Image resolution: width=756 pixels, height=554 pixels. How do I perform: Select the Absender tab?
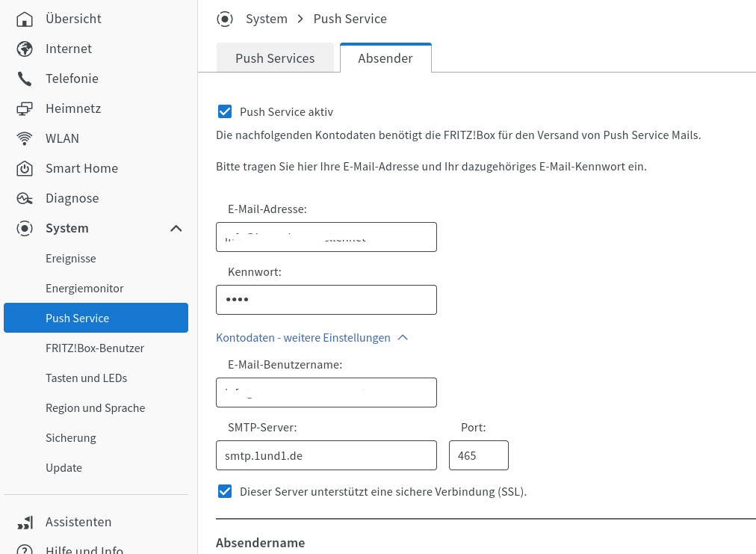[385, 58]
